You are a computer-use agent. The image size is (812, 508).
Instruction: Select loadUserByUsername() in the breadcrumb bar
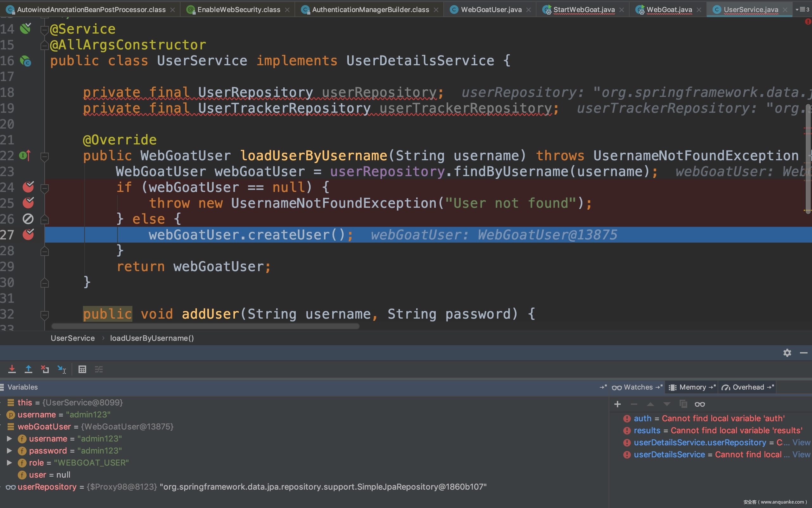tap(152, 338)
